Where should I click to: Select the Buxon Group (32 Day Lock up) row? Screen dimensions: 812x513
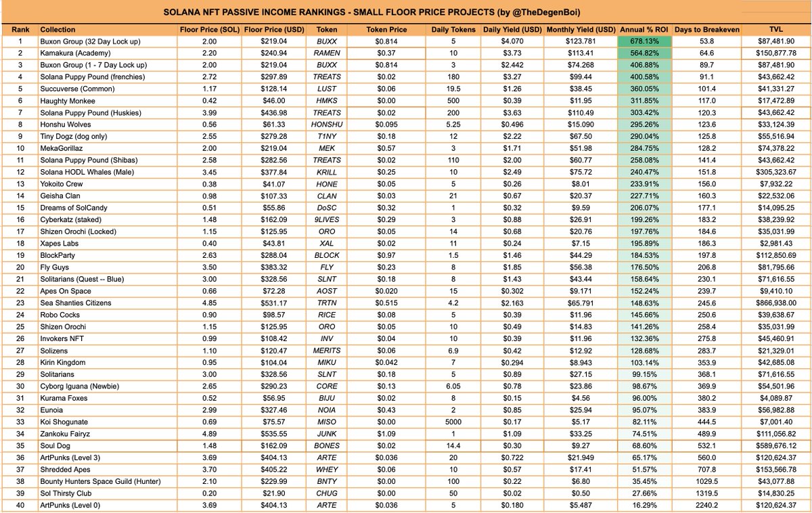click(x=95, y=42)
